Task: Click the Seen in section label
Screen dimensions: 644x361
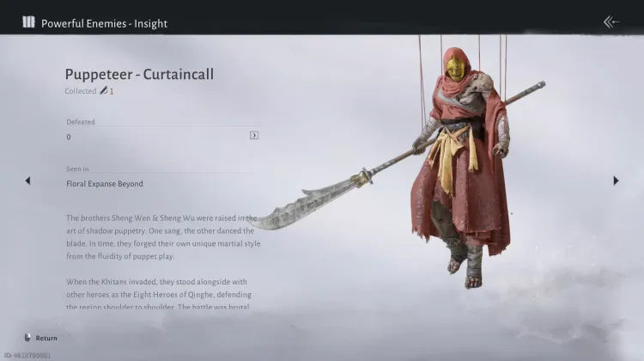Action: pyautogui.click(x=77, y=168)
